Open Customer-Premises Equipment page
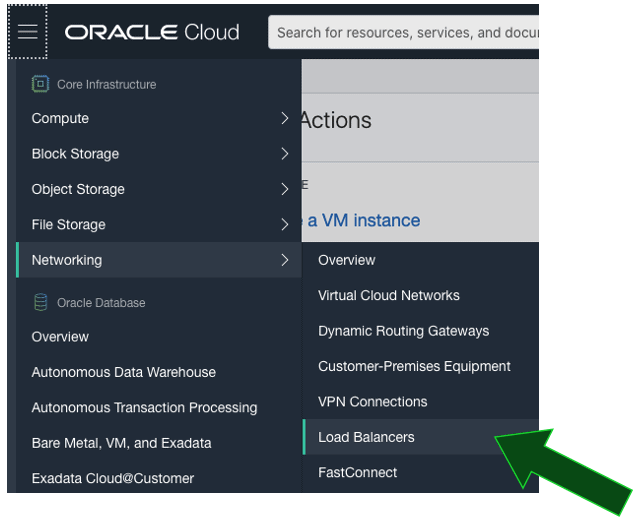Screen dimensions: 640x530 pyautogui.click(x=414, y=366)
